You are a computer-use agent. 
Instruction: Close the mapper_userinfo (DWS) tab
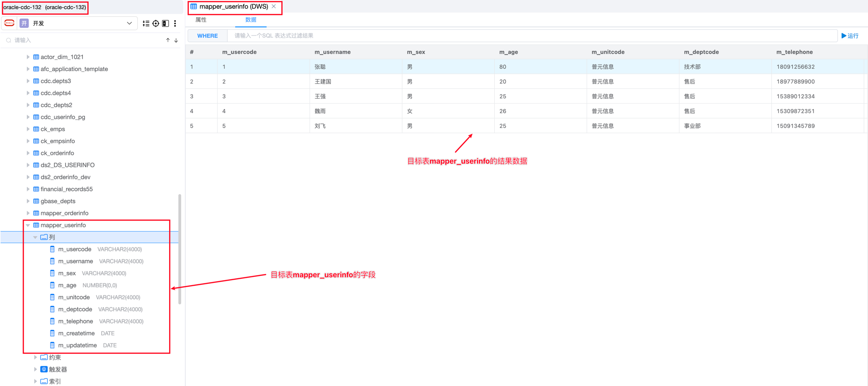[x=274, y=6]
